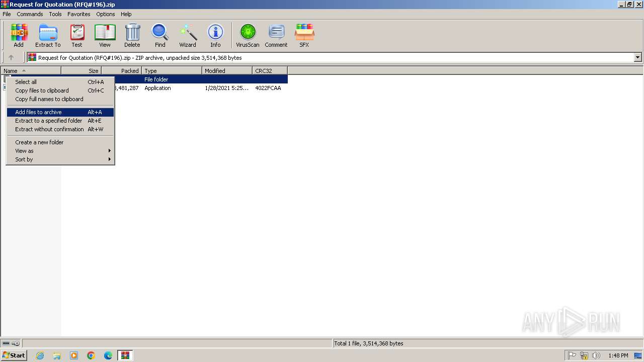Choose Add files to archive
Image resolution: width=644 pixels, height=362 pixels.
60,112
